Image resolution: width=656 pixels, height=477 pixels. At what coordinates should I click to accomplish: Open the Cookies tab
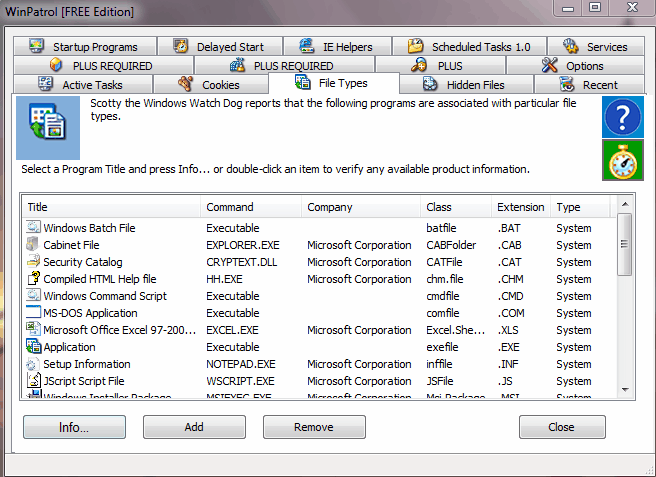click(211, 85)
